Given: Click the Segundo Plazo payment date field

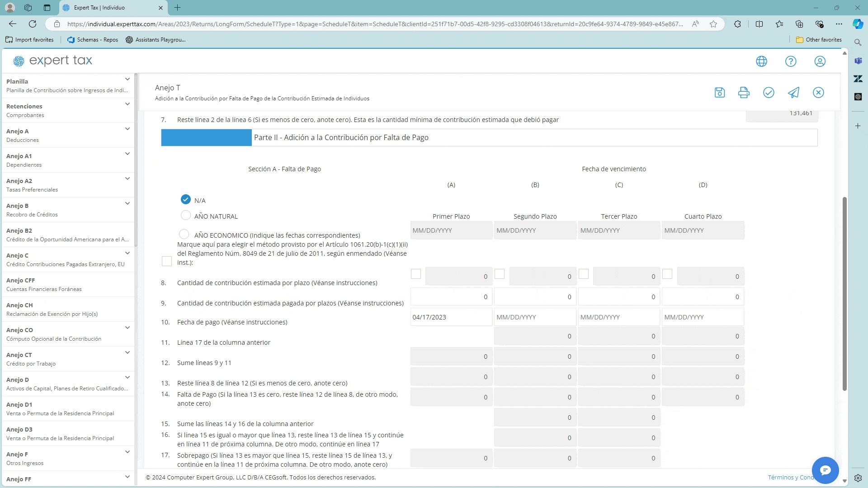Looking at the screenshot, I should click(535, 317).
